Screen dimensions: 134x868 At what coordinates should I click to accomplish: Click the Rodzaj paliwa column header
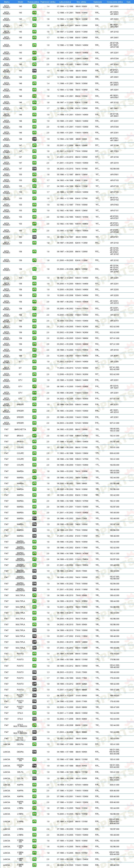[x=33, y=2]
